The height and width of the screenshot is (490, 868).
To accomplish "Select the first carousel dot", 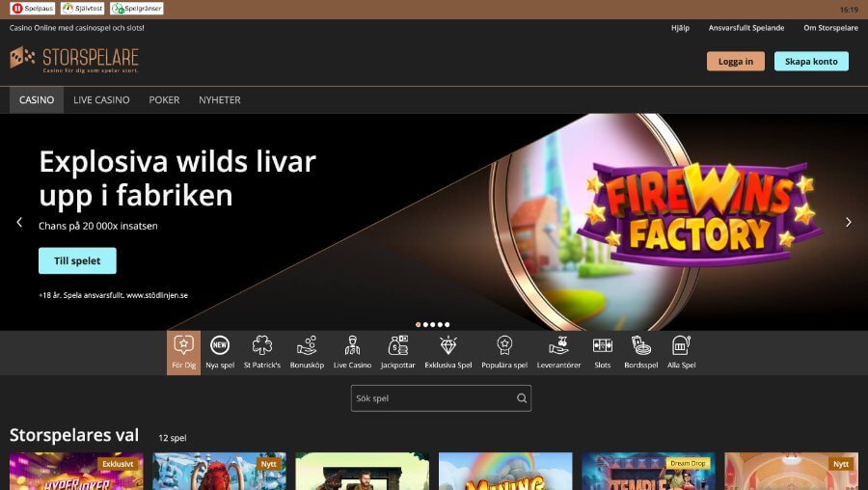I will tap(419, 324).
